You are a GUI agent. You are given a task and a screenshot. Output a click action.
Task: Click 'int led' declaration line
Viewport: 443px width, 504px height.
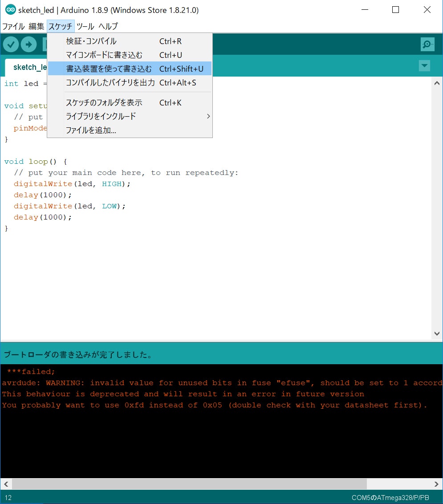tap(25, 84)
